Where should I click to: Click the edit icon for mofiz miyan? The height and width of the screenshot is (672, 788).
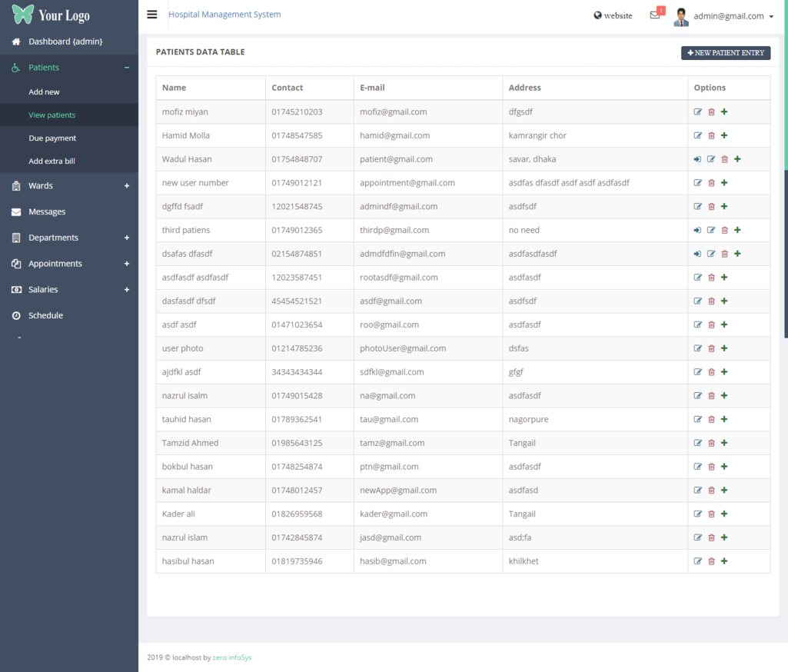pos(698,112)
